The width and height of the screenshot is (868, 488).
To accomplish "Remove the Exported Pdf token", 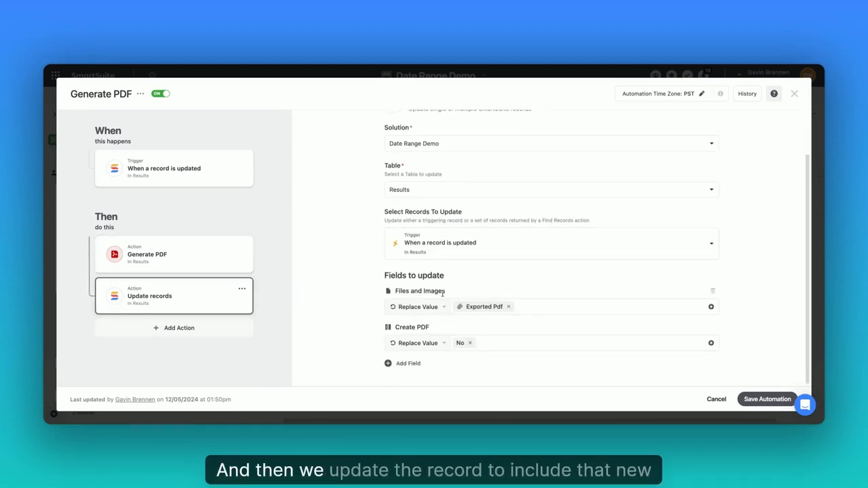I will (509, 306).
